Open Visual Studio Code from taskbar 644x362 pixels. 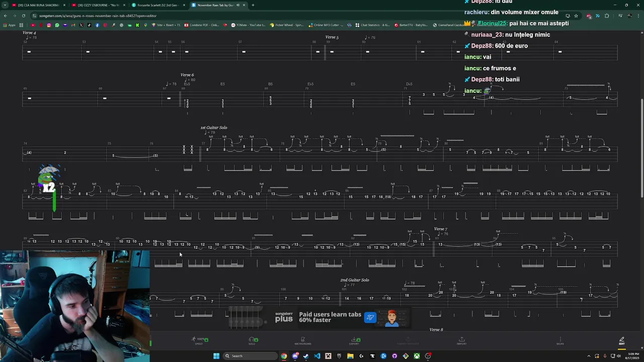pyautogui.click(x=317, y=356)
